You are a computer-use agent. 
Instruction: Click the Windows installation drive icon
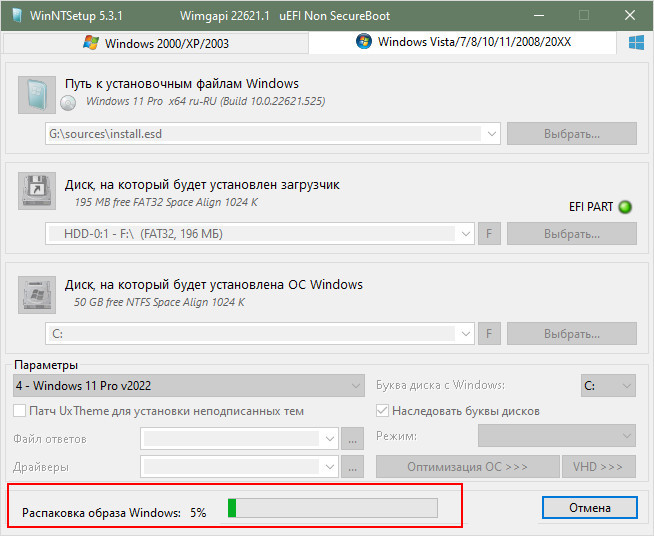click(37, 294)
